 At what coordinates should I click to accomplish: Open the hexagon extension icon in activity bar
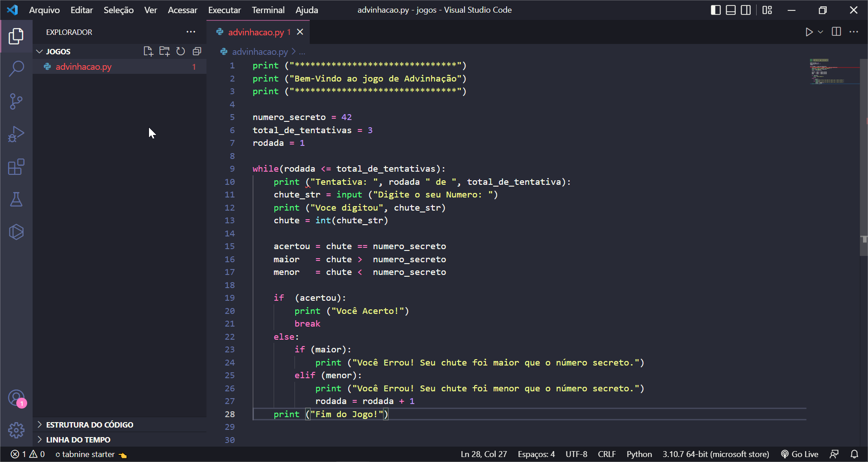click(x=16, y=232)
